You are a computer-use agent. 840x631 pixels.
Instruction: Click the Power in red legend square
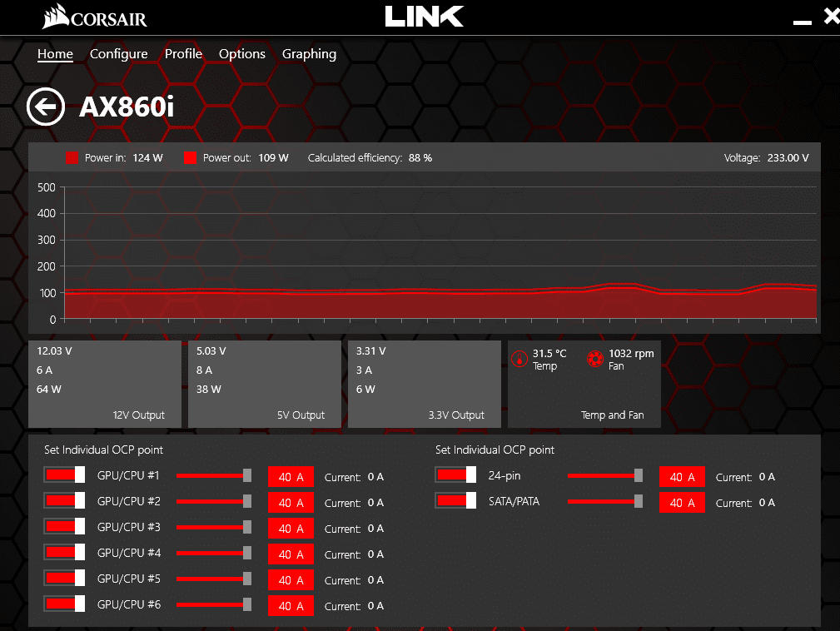coord(72,157)
